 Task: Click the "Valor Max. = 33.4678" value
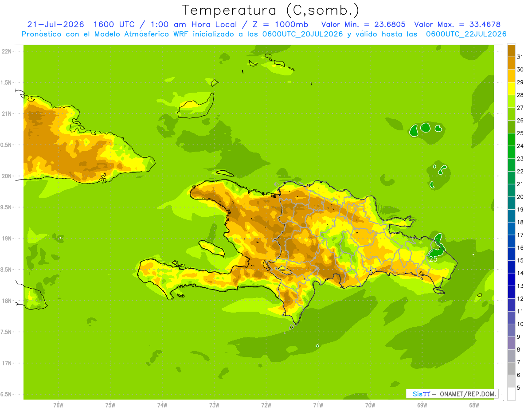pos(457,24)
